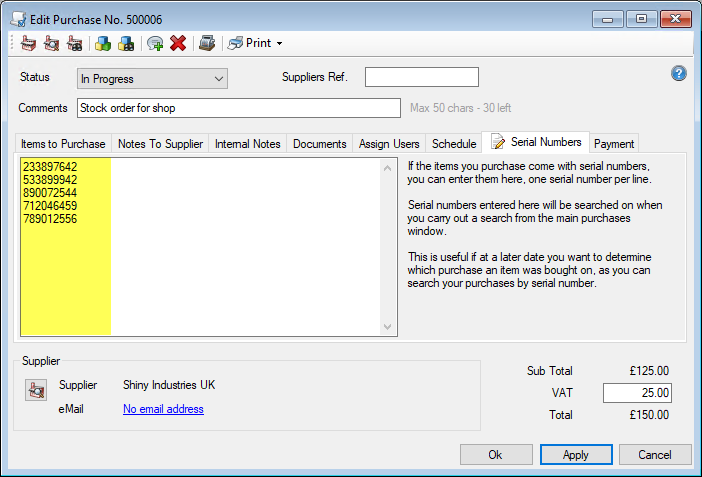Click the blocks with binoculars toolbar icon
This screenshot has width=702, height=477.
point(126,43)
